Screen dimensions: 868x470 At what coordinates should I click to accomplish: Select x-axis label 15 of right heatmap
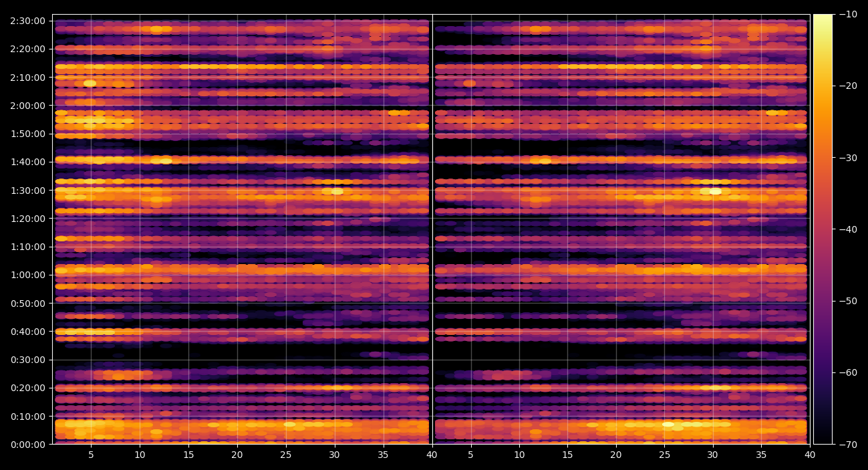pos(567,455)
